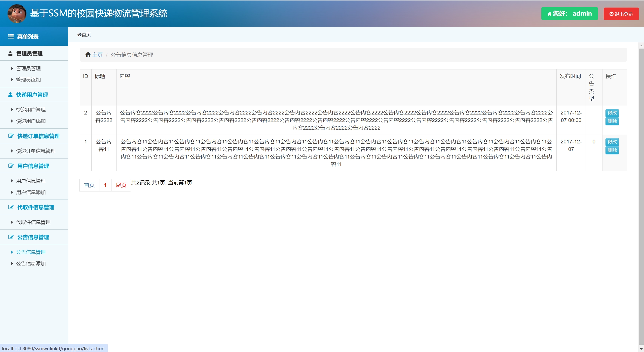644x352 pixels.
Task: Click 修改 button for announcement ID 2
Action: (x=612, y=113)
